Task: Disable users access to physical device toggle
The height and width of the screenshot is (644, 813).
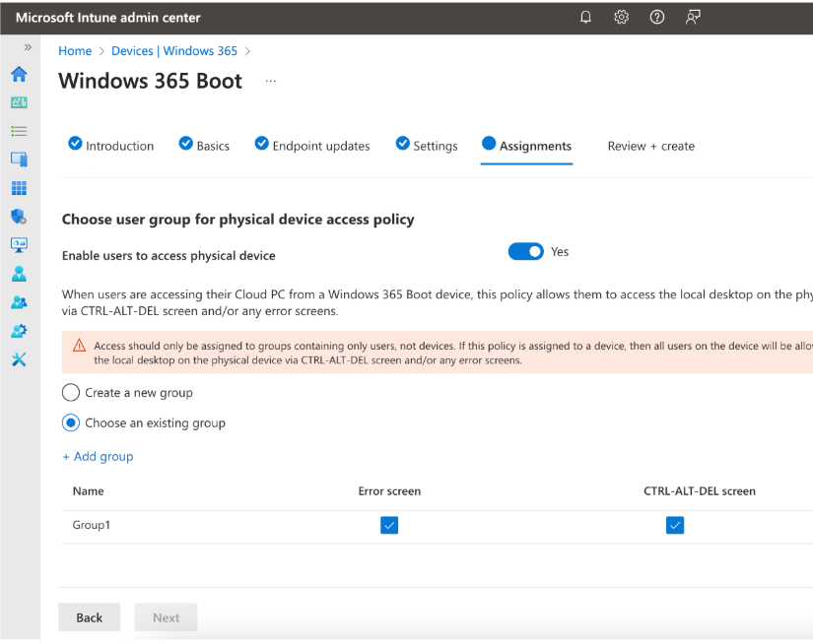Action: 525,252
